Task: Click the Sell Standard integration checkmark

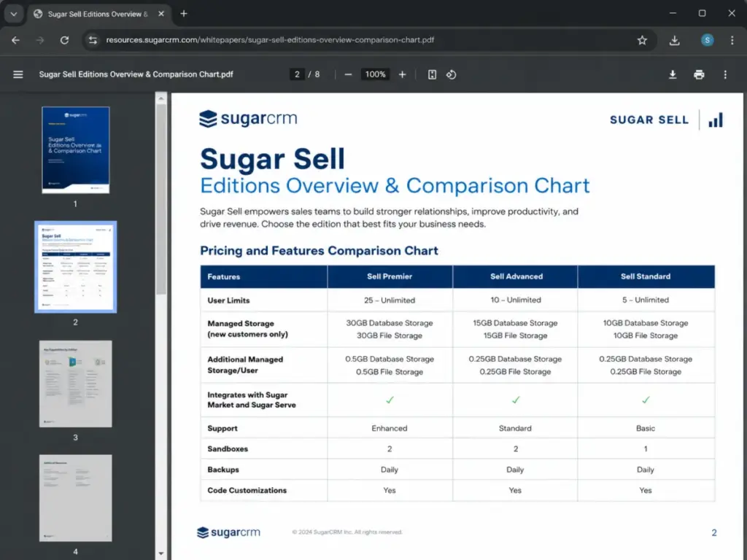Action: [x=646, y=400]
